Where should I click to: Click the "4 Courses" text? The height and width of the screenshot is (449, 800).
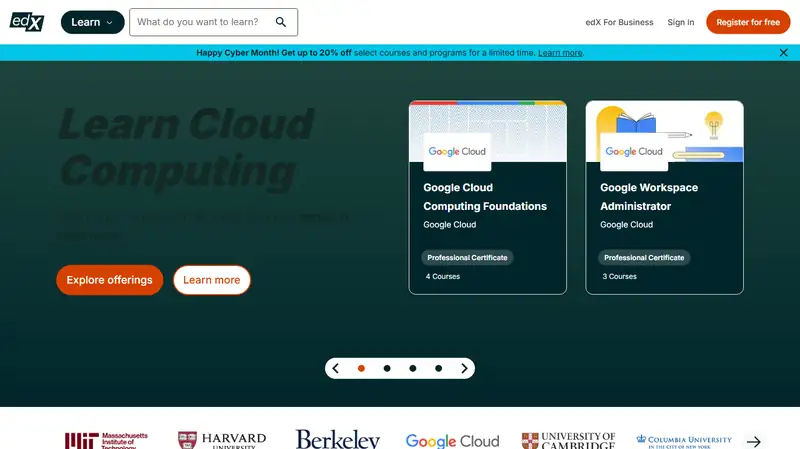point(443,277)
